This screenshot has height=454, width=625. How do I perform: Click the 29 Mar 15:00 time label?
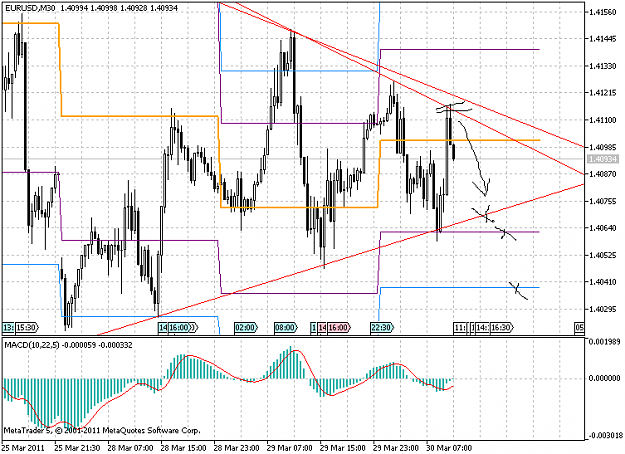coord(343,448)
